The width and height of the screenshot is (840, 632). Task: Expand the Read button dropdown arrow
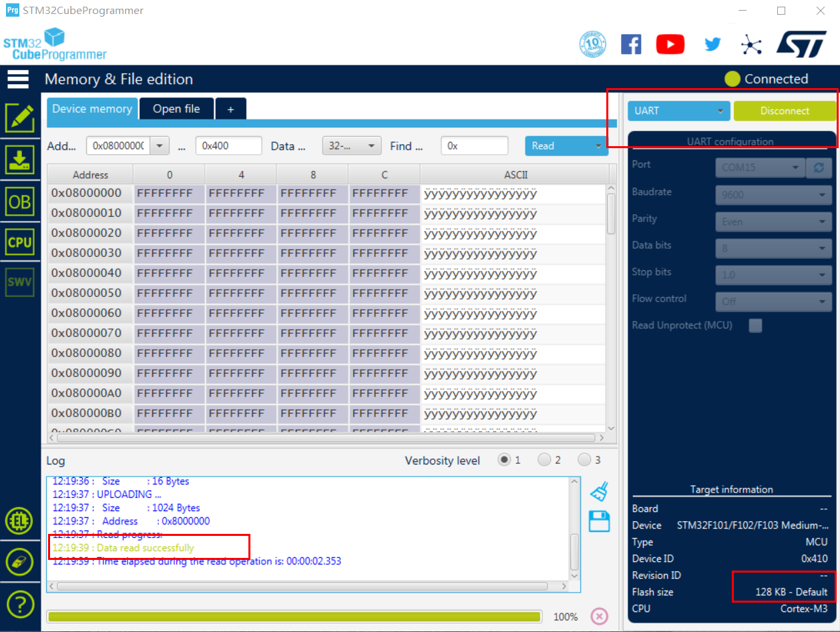coord(598,145)
